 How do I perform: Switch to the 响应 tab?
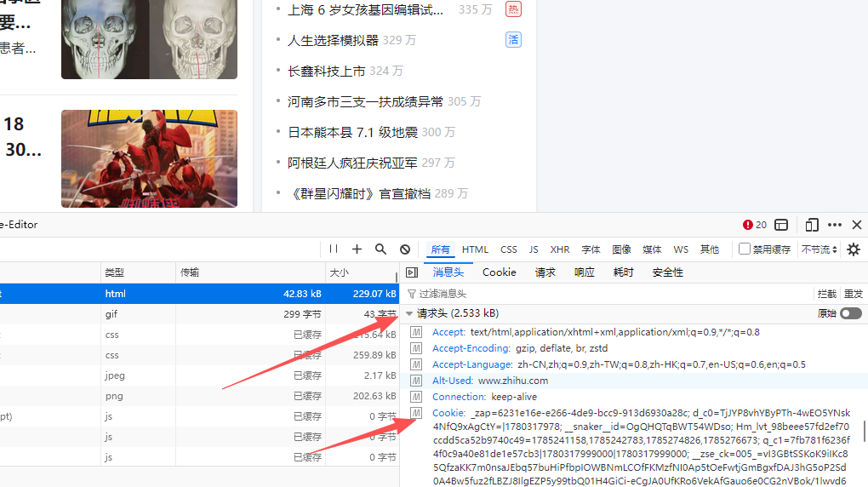584,272
